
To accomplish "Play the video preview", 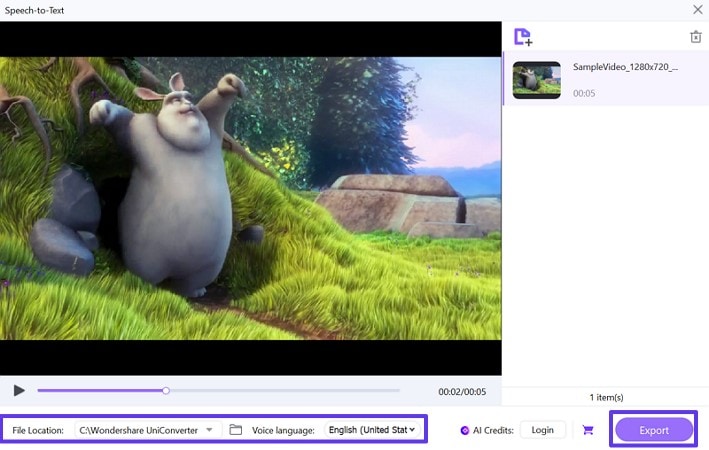I will [x=19, y=390].
